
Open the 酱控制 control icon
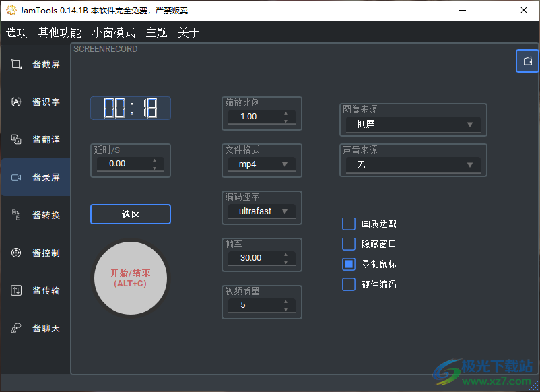16,253
